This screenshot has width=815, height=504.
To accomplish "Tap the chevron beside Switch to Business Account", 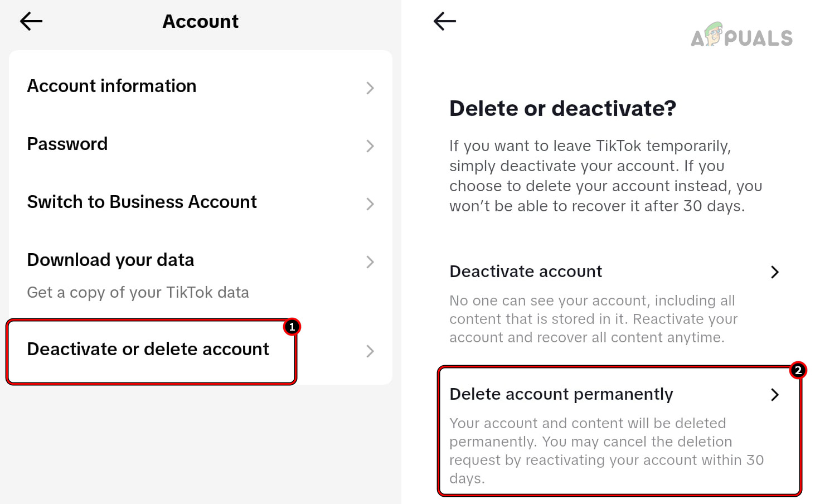I will coord(370,204).
